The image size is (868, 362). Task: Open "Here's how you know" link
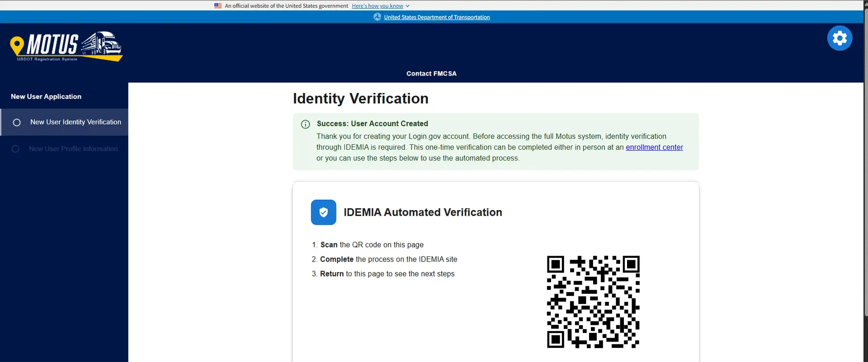point(377,6)
